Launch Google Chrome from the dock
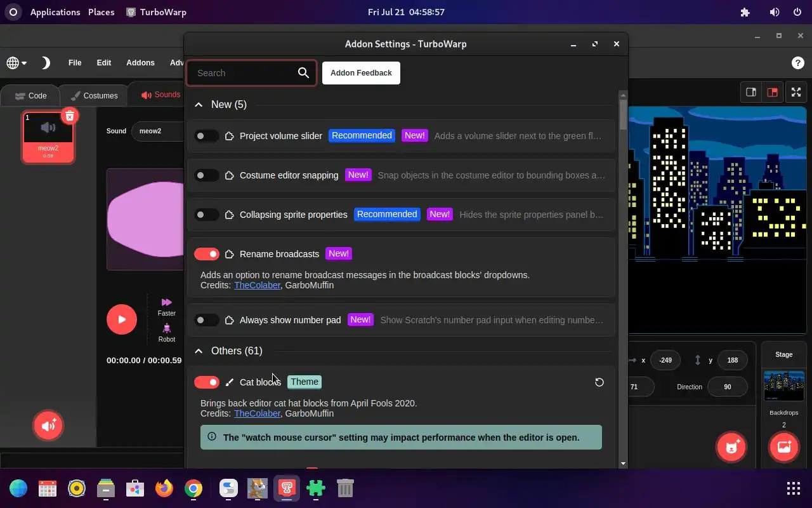This screenshot has height=508, width=812. point(193,488)
